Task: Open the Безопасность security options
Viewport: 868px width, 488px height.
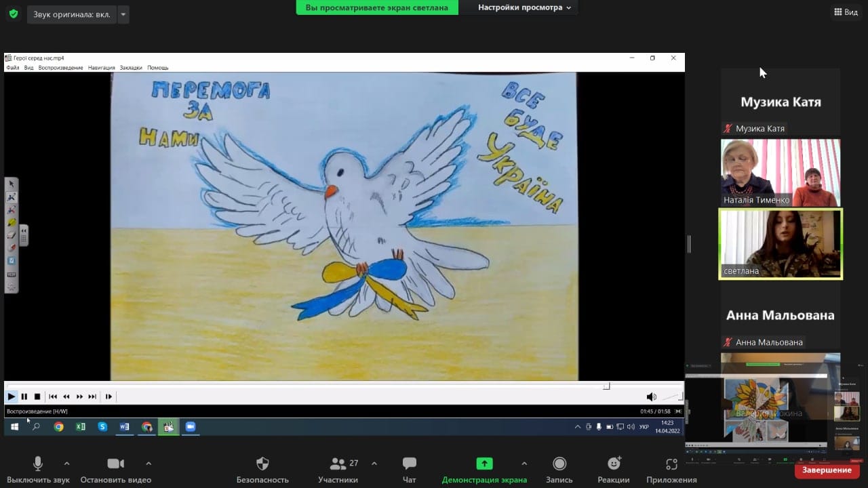Action: coord(262,469)
